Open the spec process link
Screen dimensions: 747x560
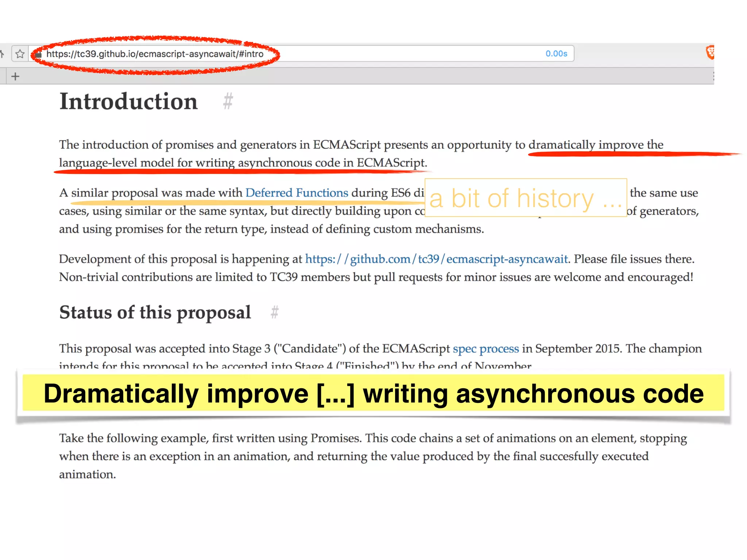(486, 349)
